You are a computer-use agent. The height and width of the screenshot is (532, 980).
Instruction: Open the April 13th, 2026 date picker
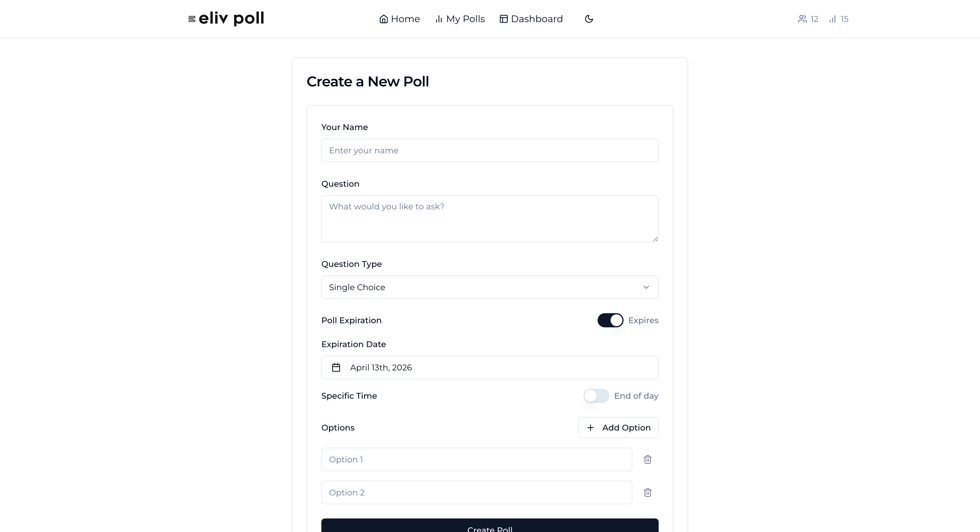490,368
